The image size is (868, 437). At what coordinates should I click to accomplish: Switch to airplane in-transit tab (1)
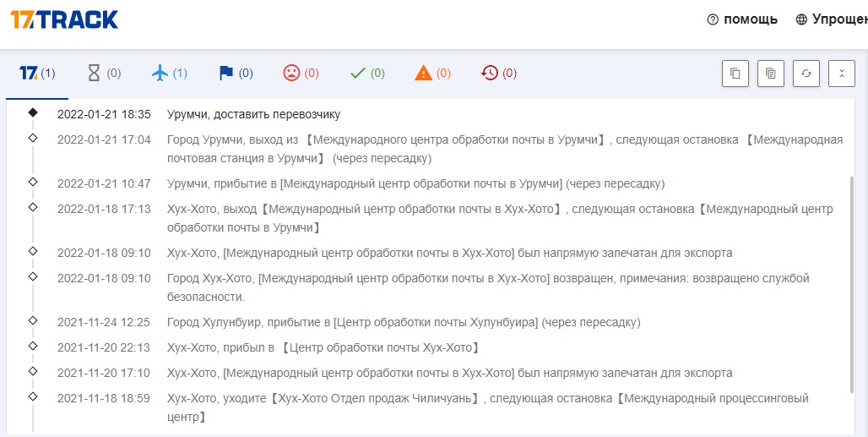[170, 73]
